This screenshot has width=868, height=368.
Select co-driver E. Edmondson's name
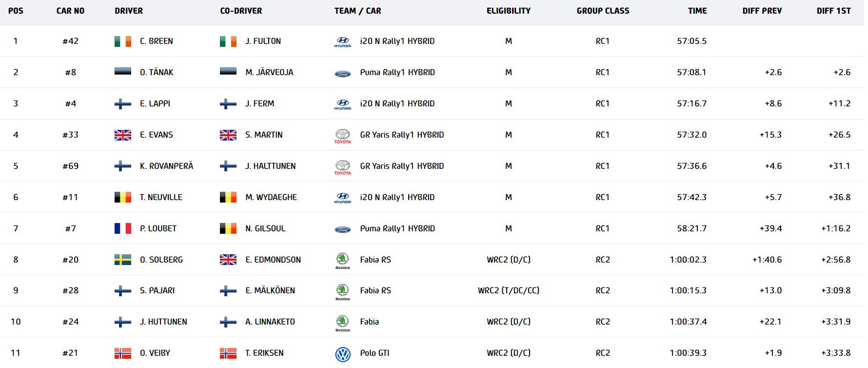click(x=273, y=260)
